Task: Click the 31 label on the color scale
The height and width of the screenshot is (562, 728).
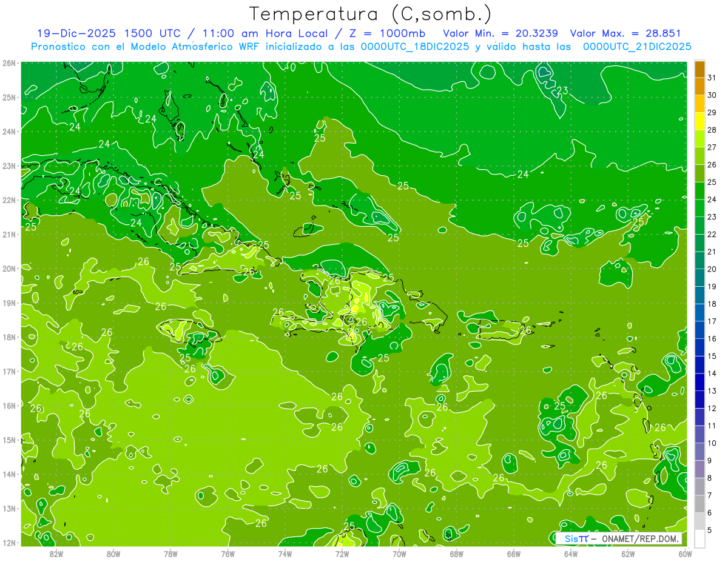Action: 712,78
